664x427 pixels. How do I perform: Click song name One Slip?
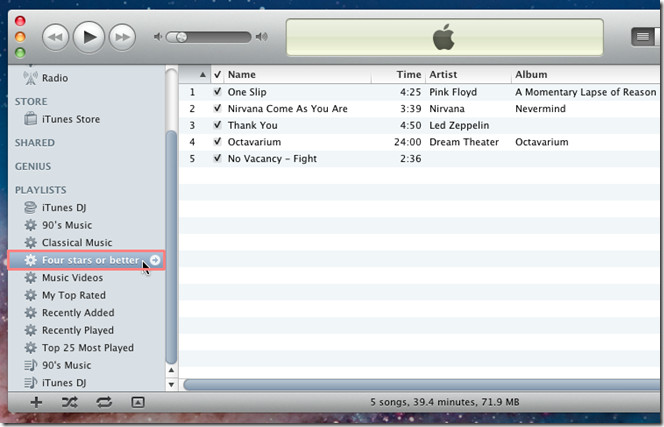[247, 92]
